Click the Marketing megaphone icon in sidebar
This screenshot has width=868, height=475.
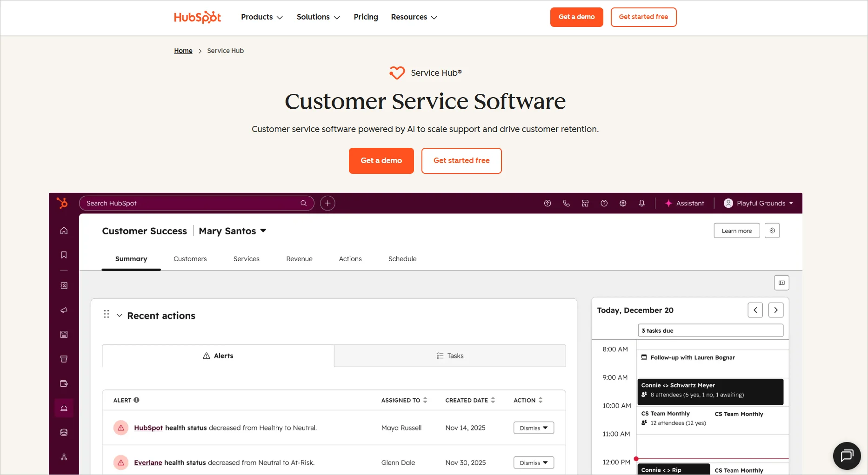pos(64,310)
